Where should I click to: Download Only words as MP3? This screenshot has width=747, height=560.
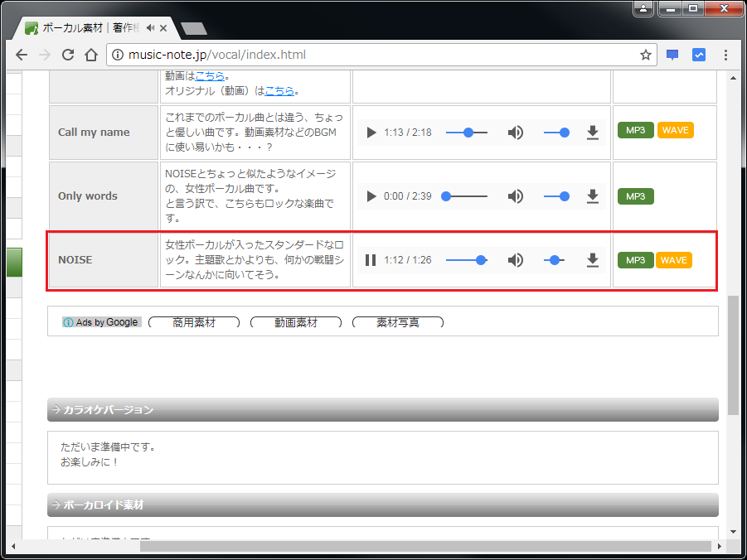pyautogui.click(x=636, y=196)
